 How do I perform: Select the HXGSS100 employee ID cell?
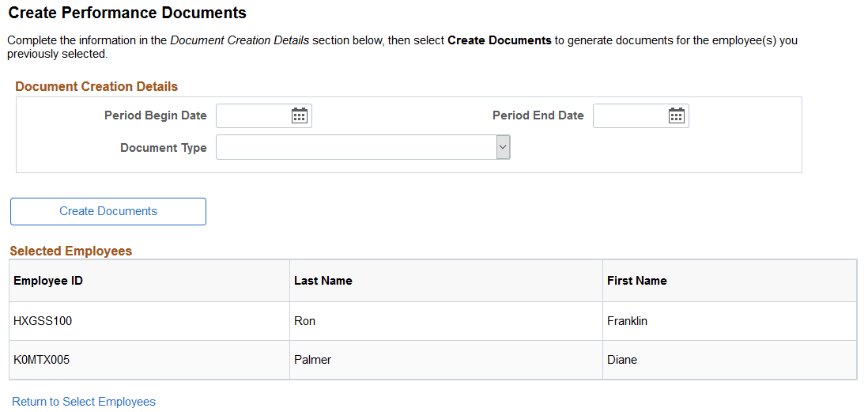pyautogui.click(x=43, y=321)
